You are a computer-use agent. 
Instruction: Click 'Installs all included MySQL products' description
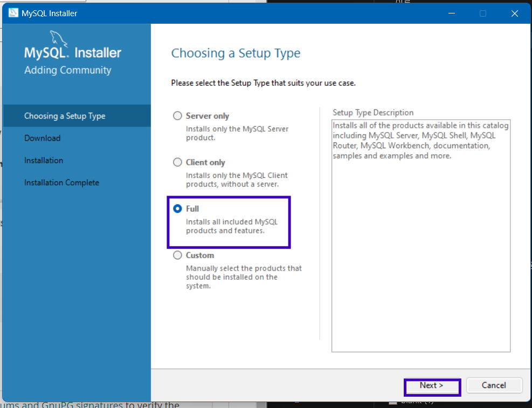coord(232,226)
